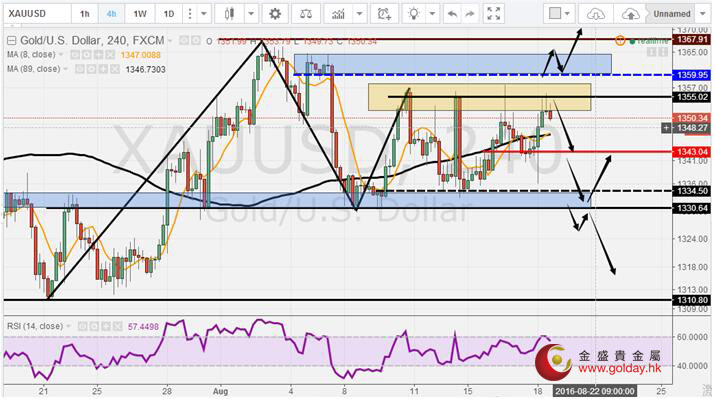Open the indicators icon

pyautogui.click(x=338, y=14)
